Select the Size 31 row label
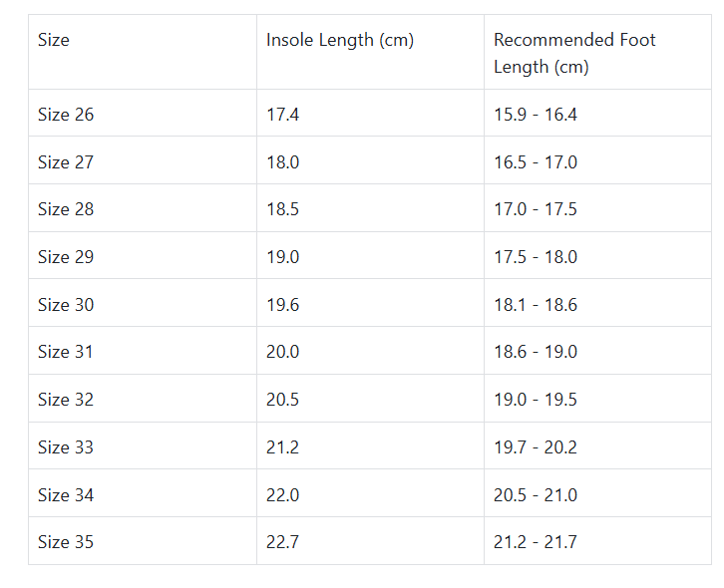Image resolution: width=724 pixels, height=588 pixels. point(66,352)
